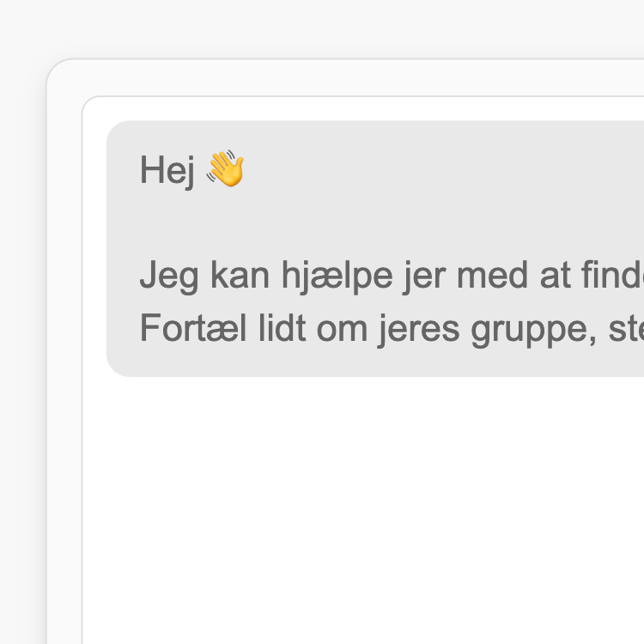Click the word "lidt" in the message

point(283,328)
